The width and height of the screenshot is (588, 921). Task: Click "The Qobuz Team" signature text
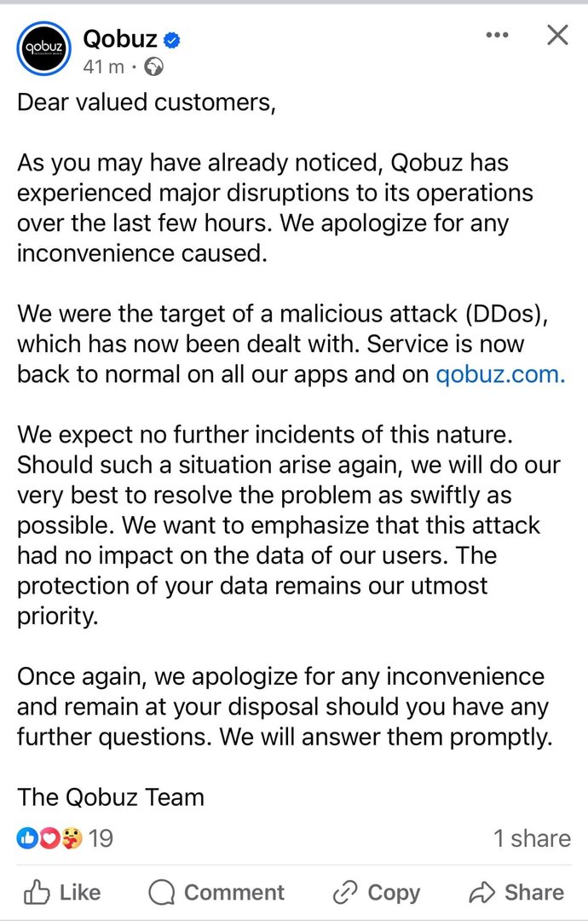111,797
